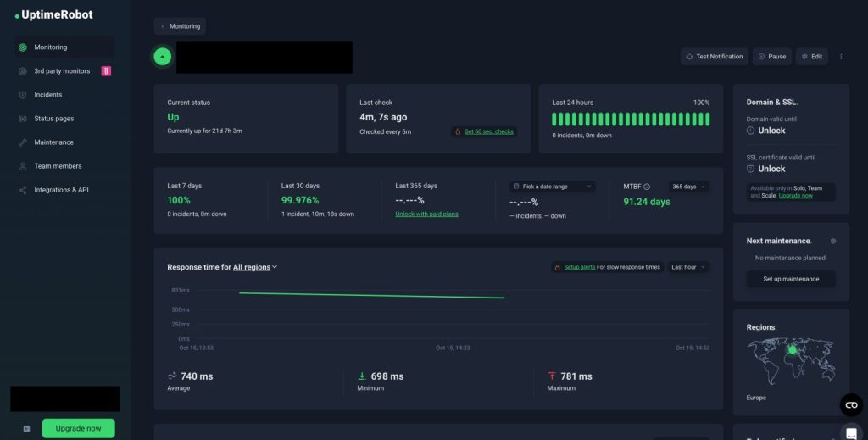This screenshot has height=440, width=868.
Task: Click the Maintenance wrench icon
Action: pyautogui.click(x=23, y=142)
